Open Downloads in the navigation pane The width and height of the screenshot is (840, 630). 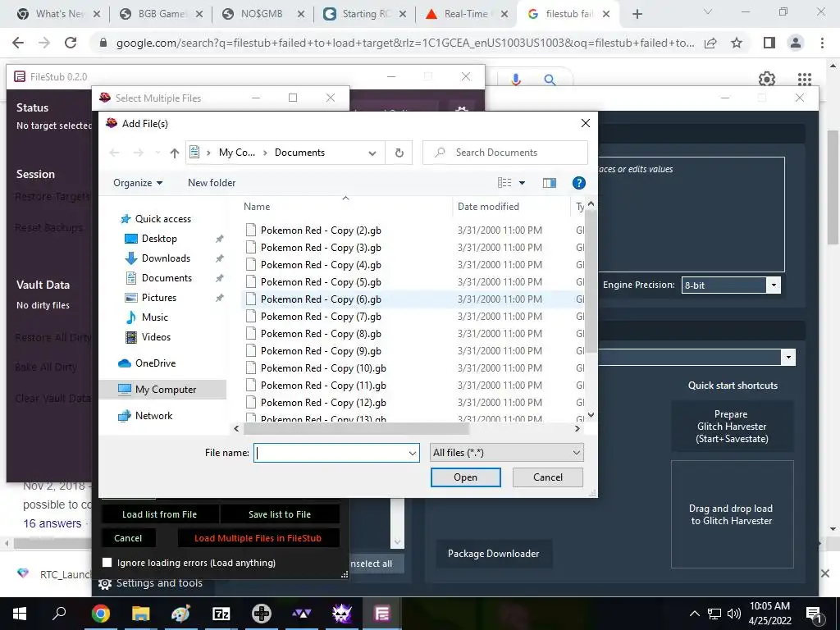166,258
